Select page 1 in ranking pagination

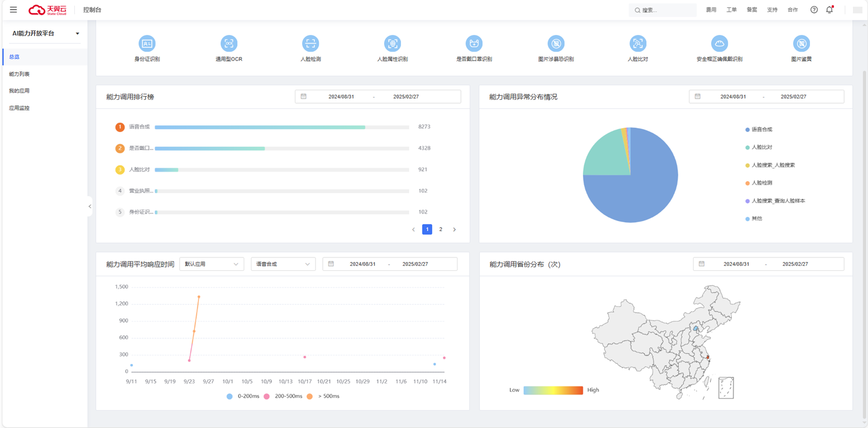tap(427, 229)
